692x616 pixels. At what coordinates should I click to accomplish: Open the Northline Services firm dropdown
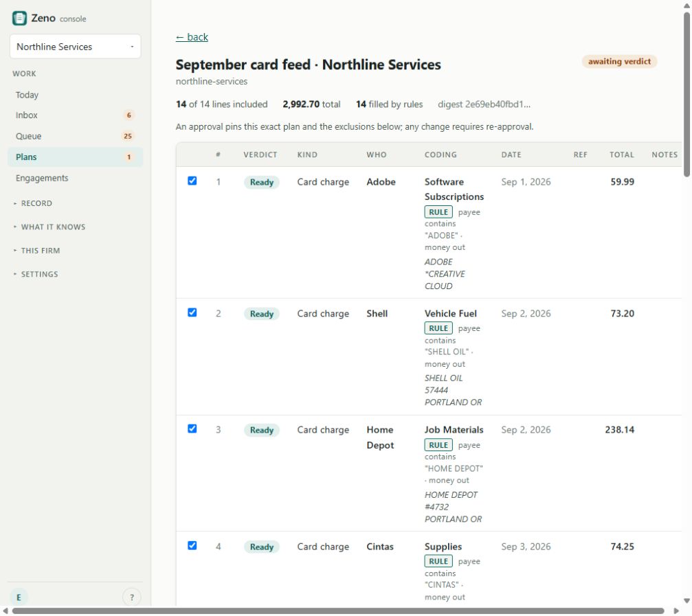76,46
